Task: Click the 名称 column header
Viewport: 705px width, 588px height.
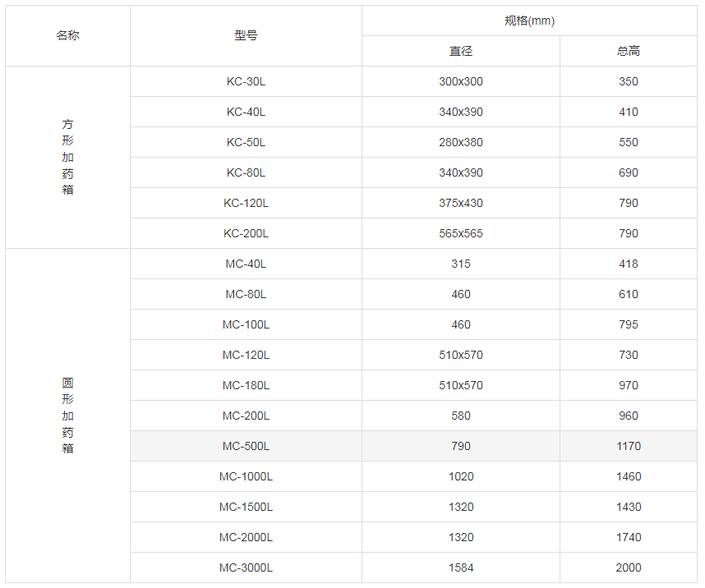Action: tap(67, 35)
